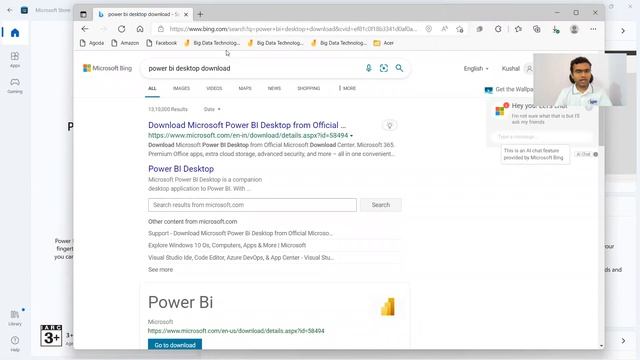Open Visual Studio Ide, Code Editor link
Image resolution: width=640 pixels, height=360 pixels.
pyautogui.click(x=241, y=258)
